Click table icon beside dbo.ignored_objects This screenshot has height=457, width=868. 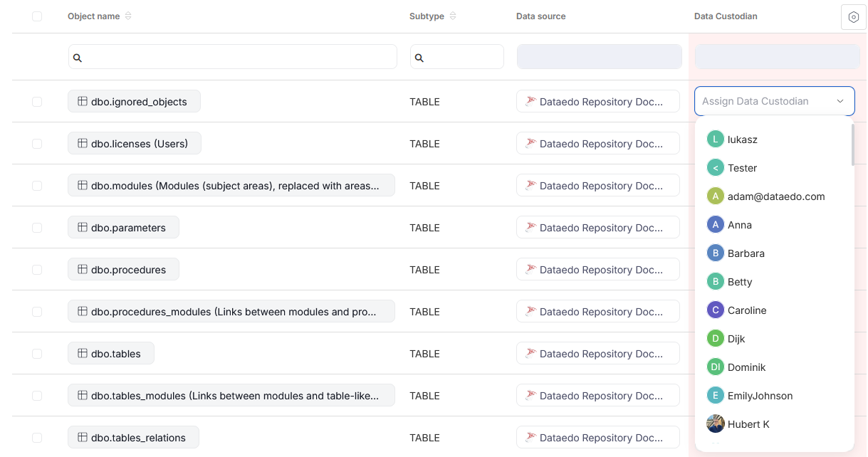83,102
